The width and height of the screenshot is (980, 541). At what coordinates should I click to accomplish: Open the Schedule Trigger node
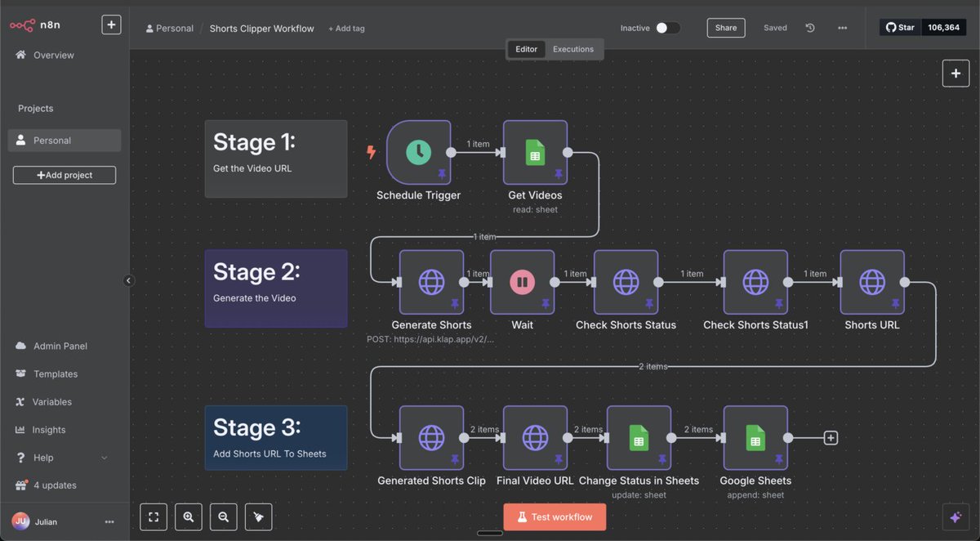(418, 154)
